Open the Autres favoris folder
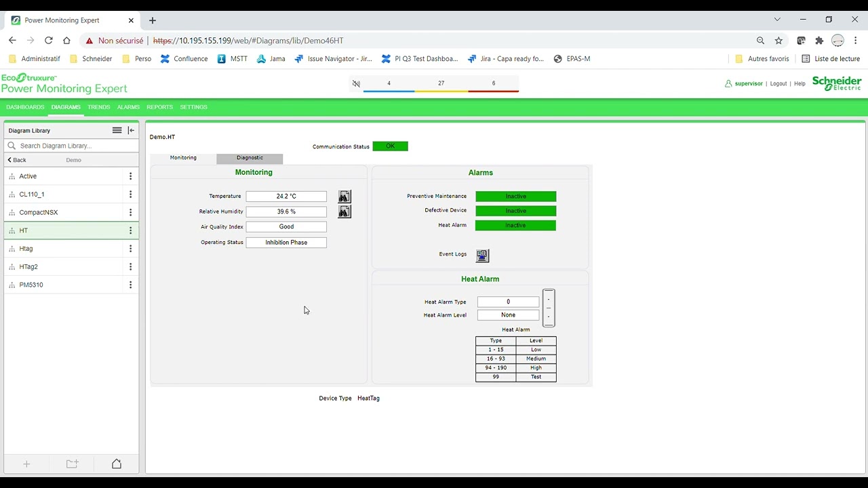 coord(762,59)
